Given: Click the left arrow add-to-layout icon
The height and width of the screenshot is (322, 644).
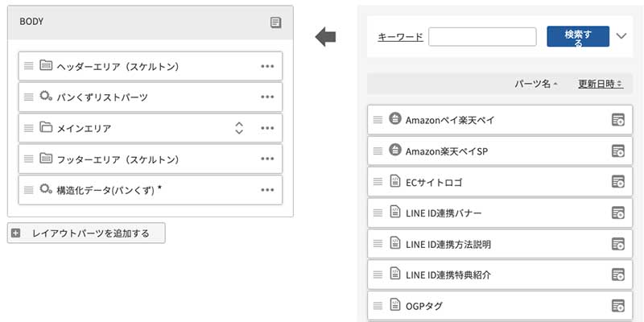Looking at the screenshot, I should (325, 36).
